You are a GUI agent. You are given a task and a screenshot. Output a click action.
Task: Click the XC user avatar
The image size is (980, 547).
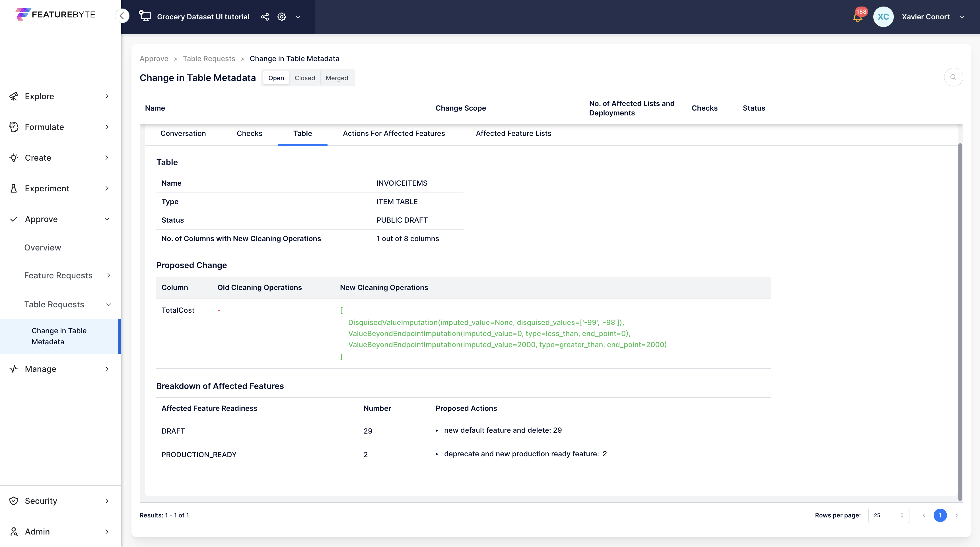(x=883, y=17)
